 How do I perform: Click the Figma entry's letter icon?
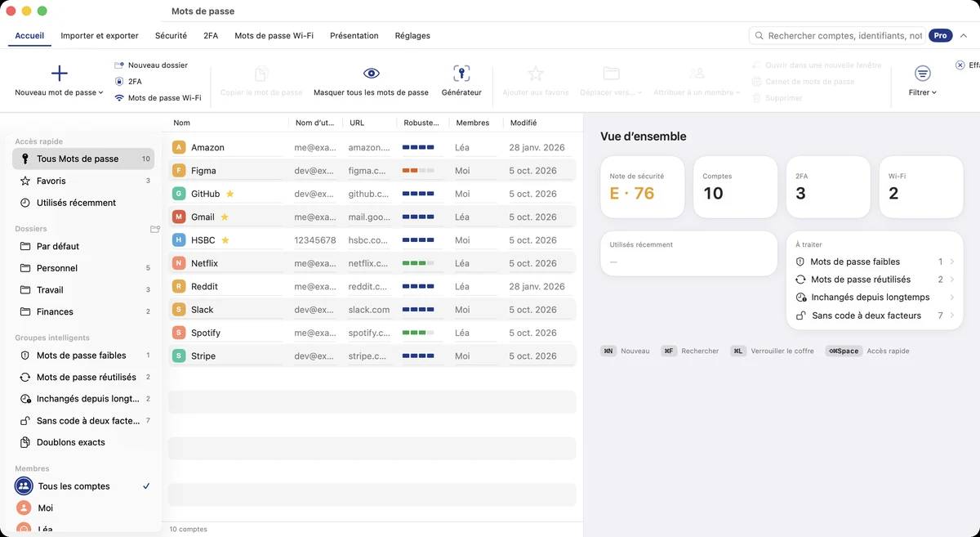click(x=179, y=171)
